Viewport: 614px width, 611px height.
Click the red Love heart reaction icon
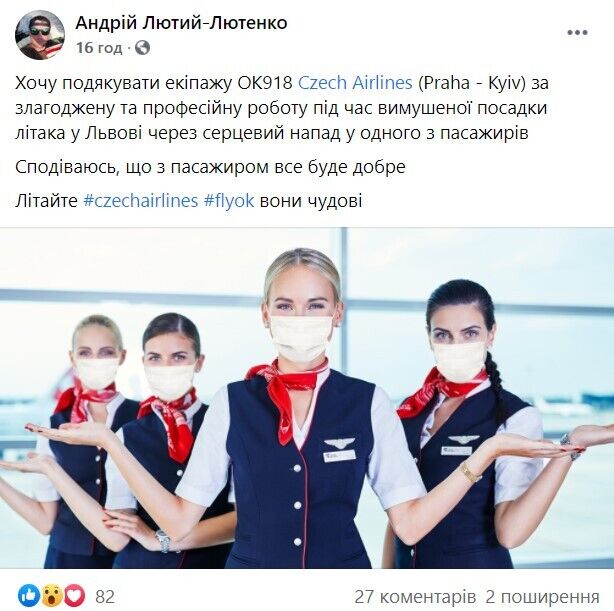[x=75, y=596]
